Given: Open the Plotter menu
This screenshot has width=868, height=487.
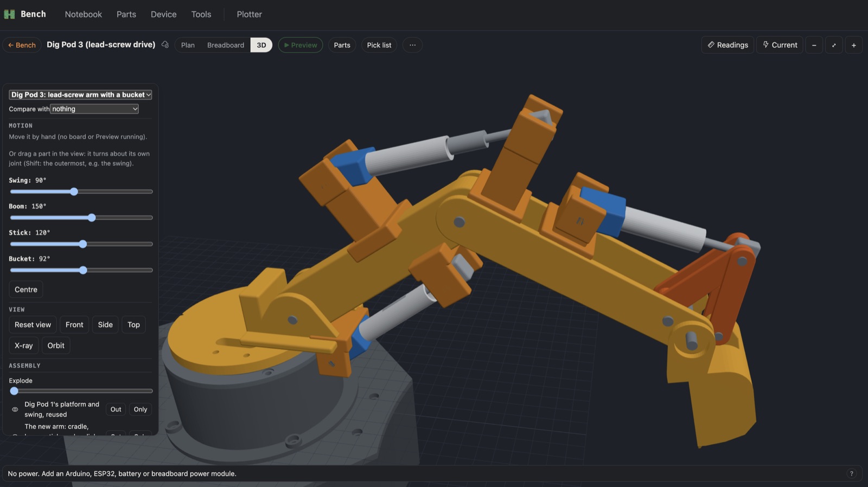Looking at the screenshot, I should [250, 14].
